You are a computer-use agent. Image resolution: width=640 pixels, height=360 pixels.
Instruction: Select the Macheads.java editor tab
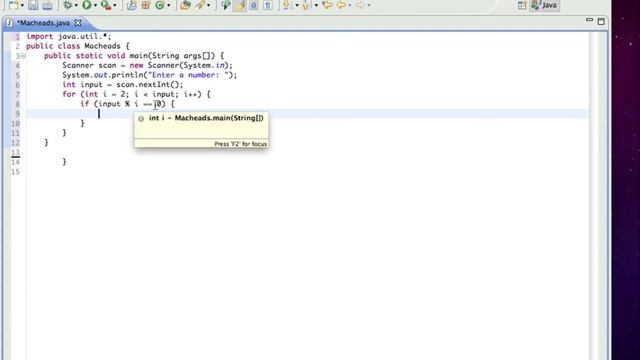(43, 23)
